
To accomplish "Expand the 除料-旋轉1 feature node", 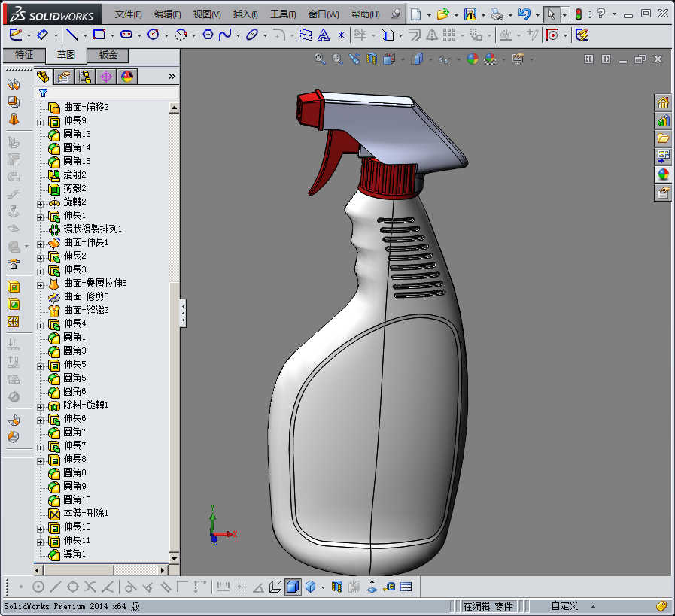I will pyautogui.click(x=41, y=407).
